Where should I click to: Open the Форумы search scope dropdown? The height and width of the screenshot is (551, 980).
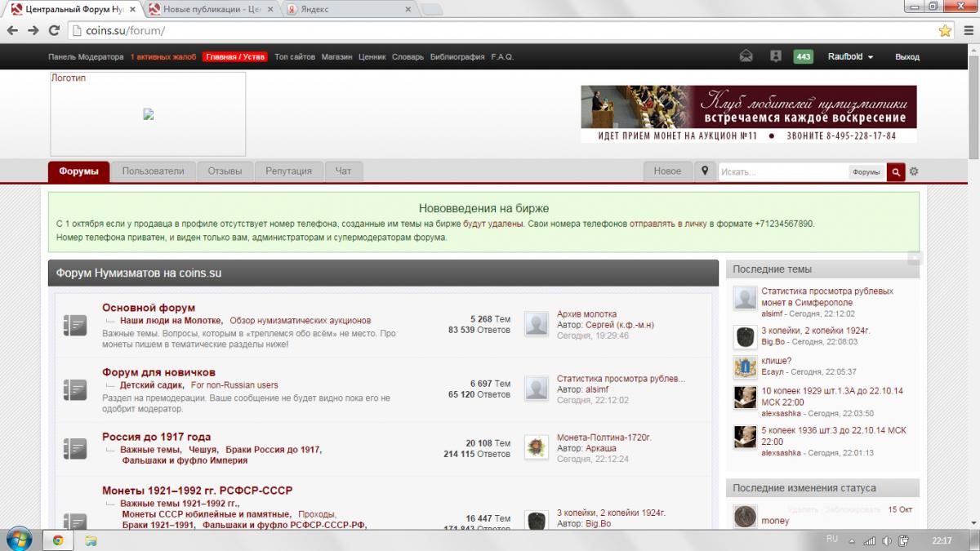(x=866, y=172)
